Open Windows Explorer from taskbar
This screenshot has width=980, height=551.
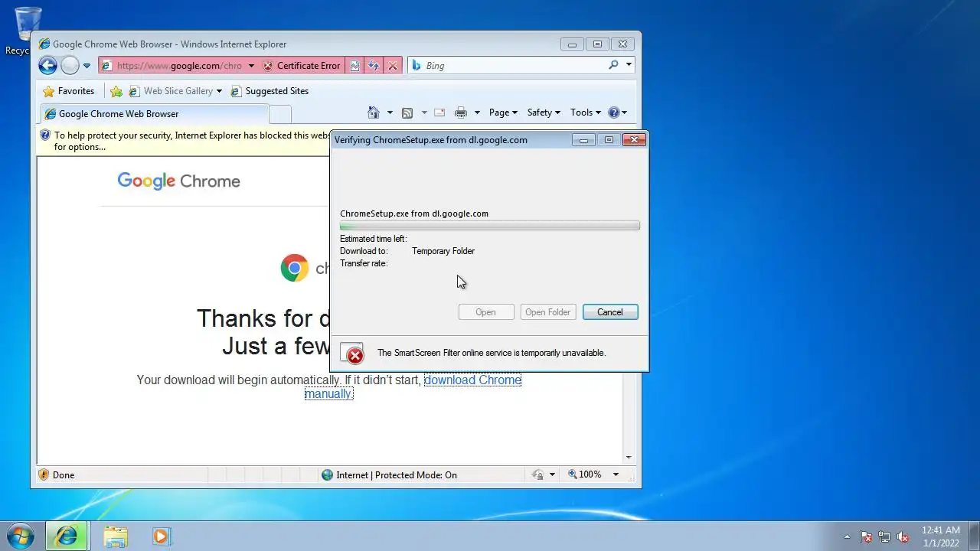pyautogui.click(x=116, y=536)
